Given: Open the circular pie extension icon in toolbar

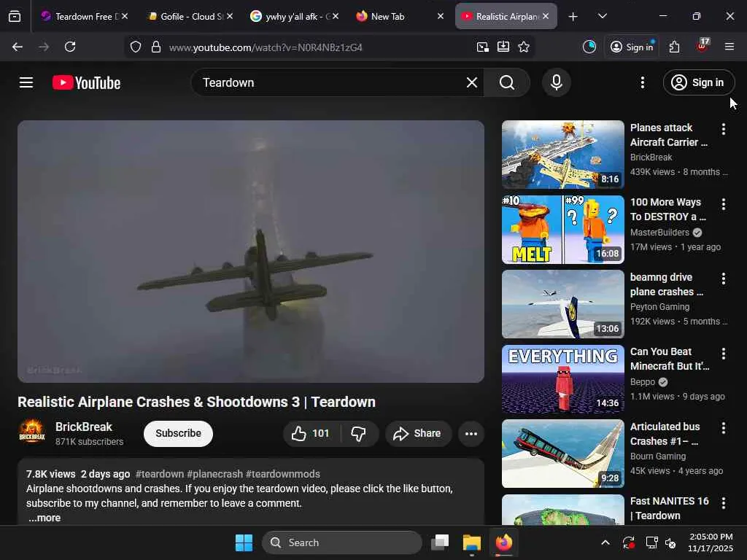Looking at the screenshot, I should coord(589,47).
